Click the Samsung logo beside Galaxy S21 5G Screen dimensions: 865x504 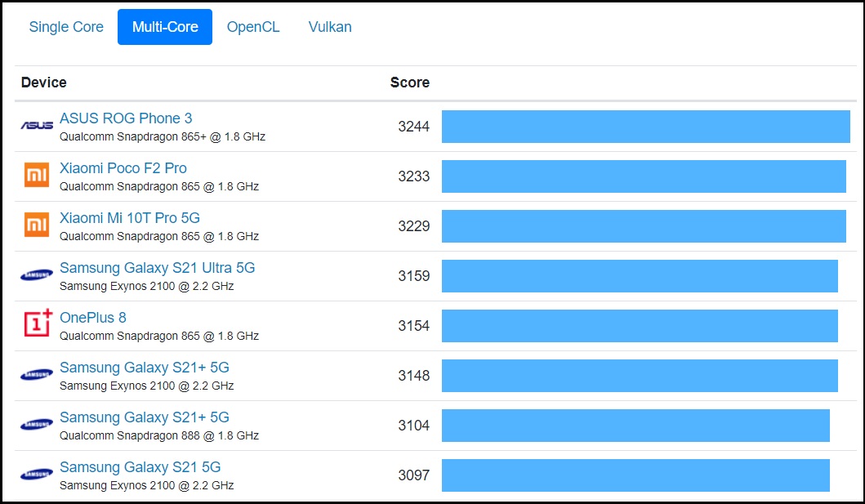tap(37, 475)
